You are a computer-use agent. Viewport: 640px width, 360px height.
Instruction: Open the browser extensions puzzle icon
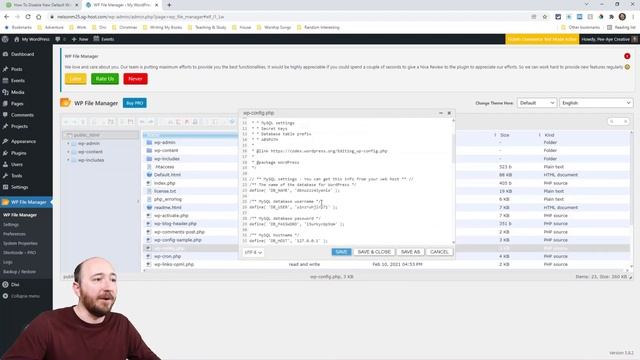coord(611,17)
